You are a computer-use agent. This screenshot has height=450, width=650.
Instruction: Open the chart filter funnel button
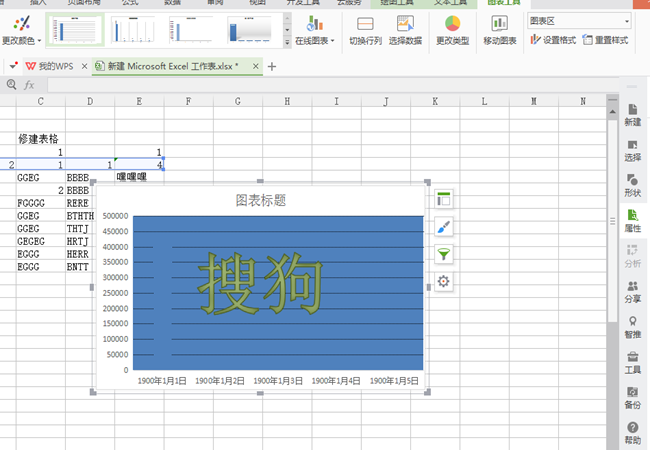[444, 254]
